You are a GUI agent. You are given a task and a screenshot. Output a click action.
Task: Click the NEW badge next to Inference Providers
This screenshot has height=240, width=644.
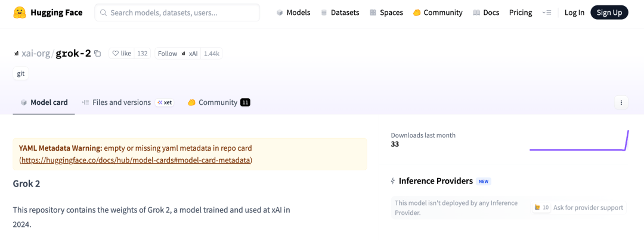[484, 181]
